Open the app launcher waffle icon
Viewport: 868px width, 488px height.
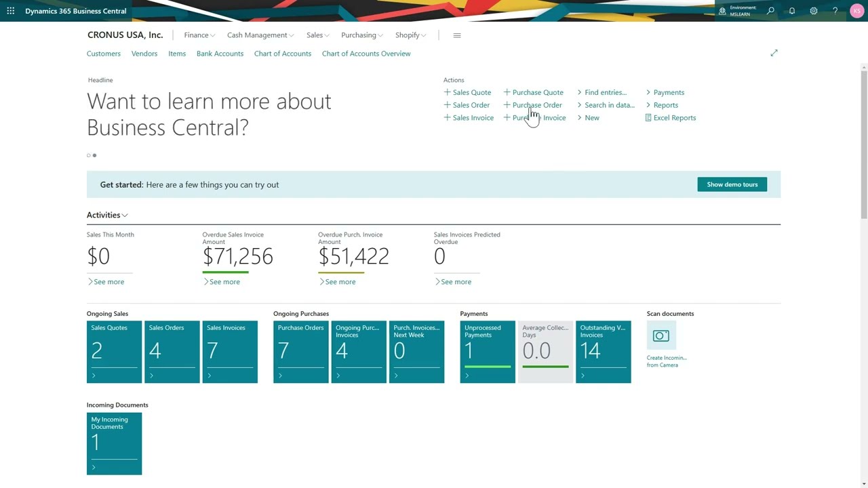10,11
